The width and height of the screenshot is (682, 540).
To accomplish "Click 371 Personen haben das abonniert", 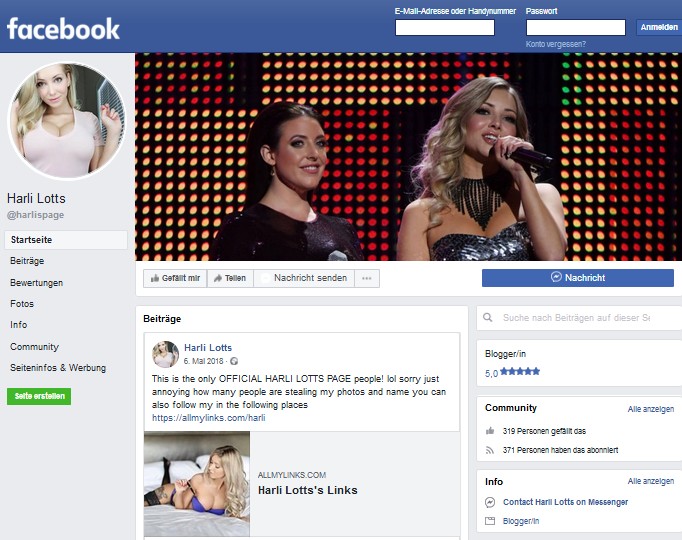I will 560,450.
